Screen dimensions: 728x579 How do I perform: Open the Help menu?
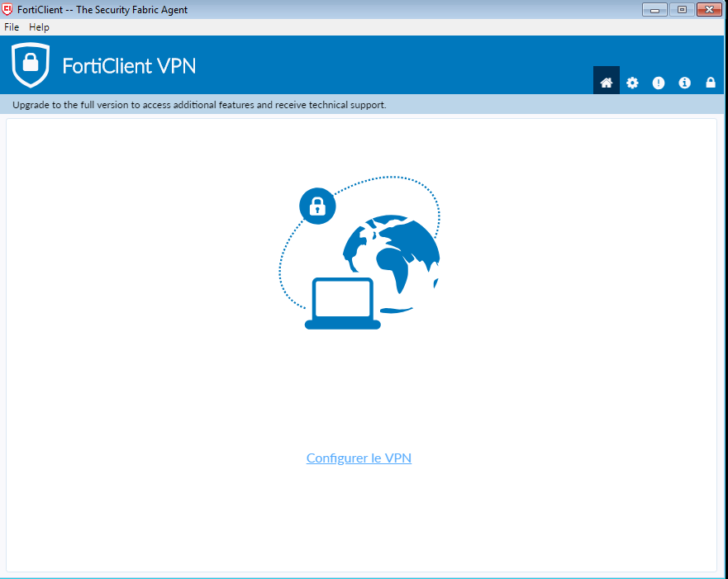(39, 27)
